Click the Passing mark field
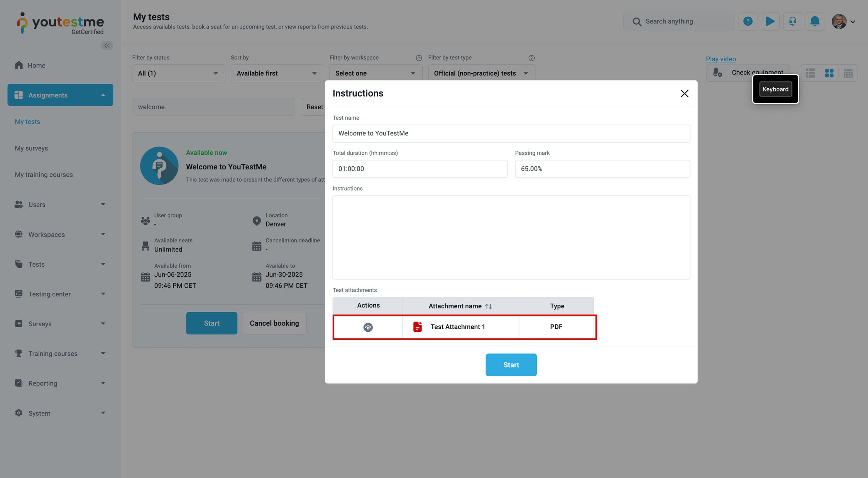 (602, 169)
